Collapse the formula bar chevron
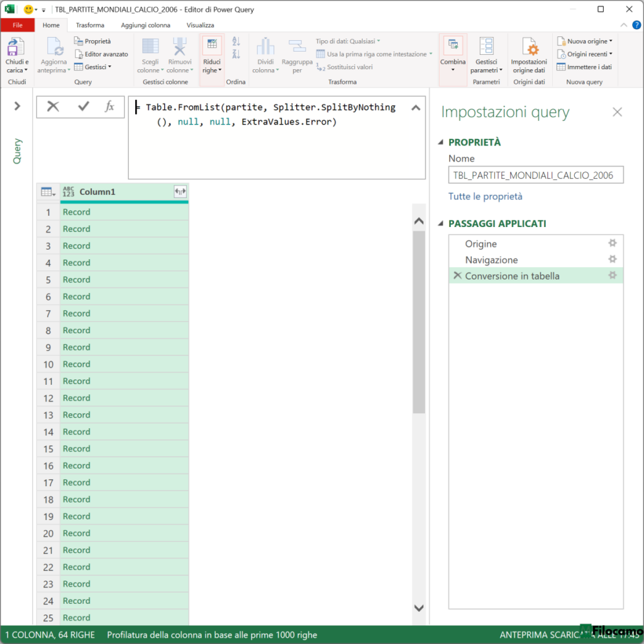The image size is (644, 644). [x=416, y=108]
